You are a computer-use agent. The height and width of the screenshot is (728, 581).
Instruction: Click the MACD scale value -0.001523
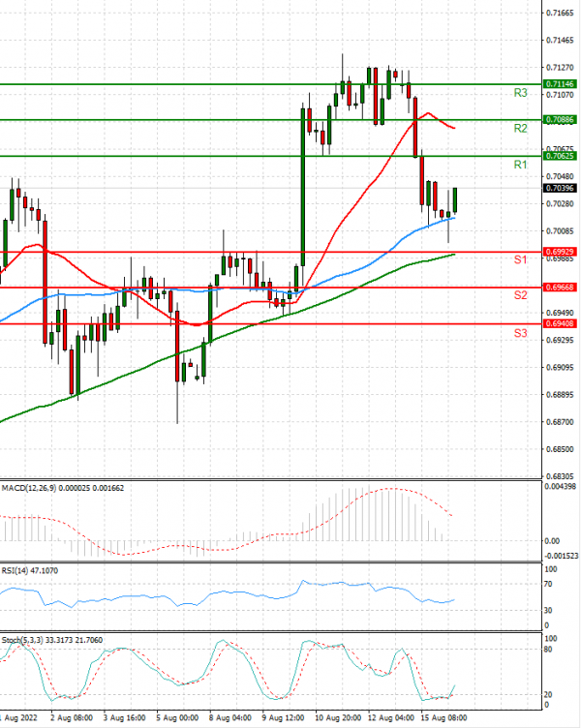tap(562, 556)
